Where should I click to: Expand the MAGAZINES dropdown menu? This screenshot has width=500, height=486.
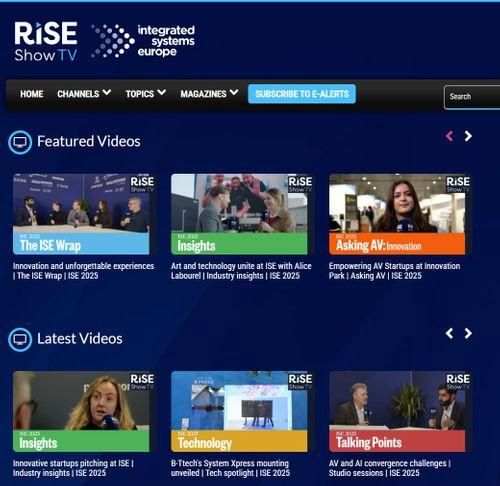(209, 94)
